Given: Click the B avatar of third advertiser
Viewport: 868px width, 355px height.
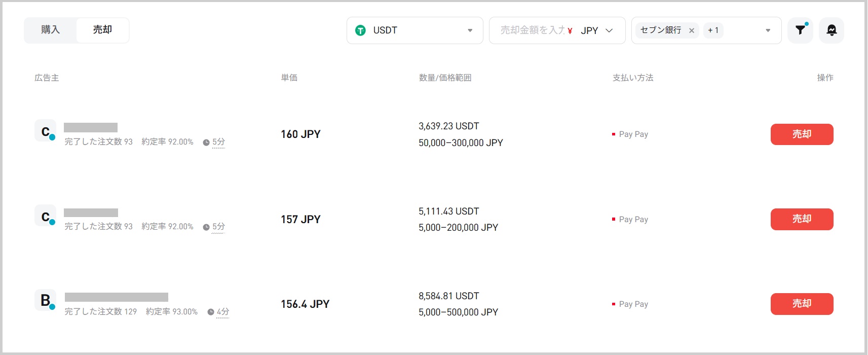Looking at the screenshot, I should 45,300.
